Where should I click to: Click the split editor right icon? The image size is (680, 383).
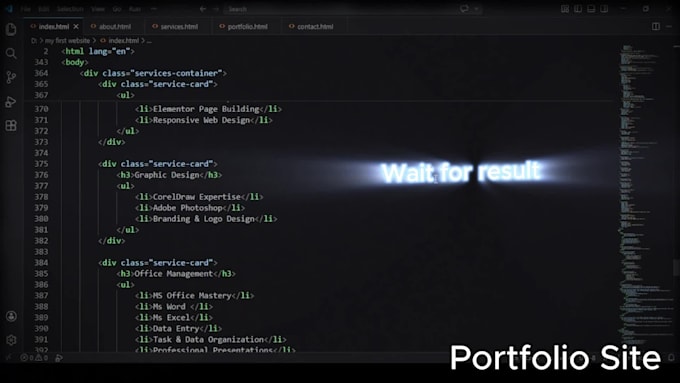click(x=656, y=26)
